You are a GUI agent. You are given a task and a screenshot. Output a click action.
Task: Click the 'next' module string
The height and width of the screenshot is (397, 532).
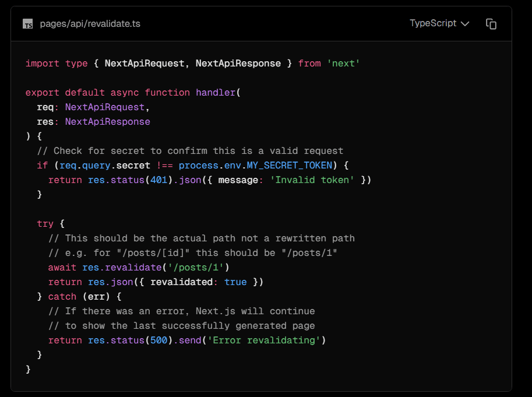coord(343,64)
